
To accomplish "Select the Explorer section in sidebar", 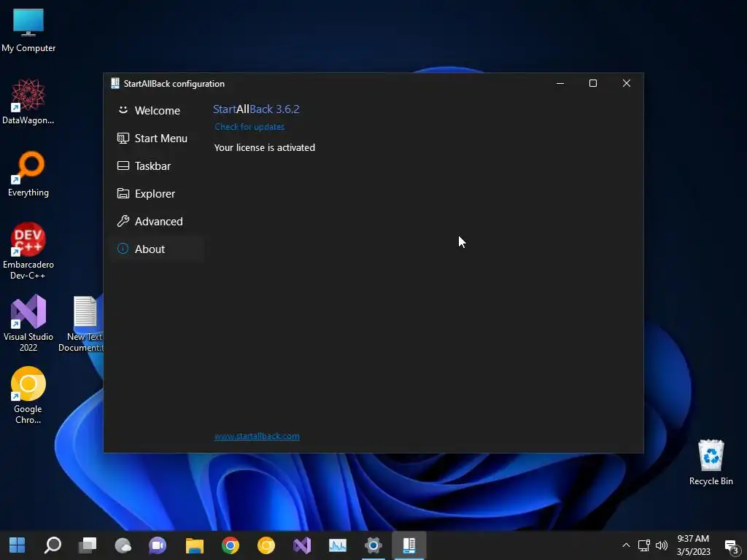I will (x=157, y=193).
